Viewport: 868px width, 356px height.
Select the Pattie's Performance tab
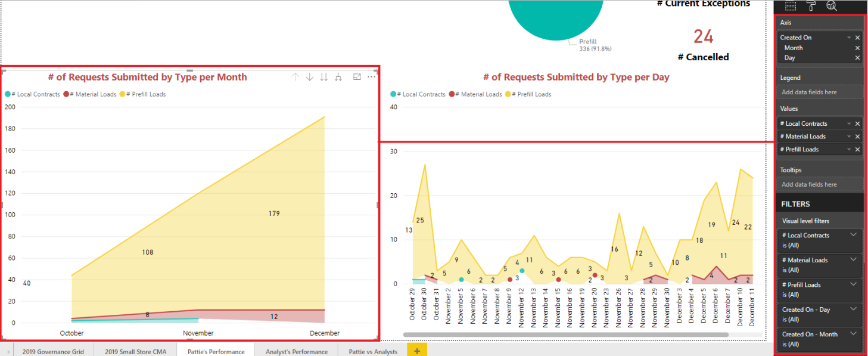[x=216, y=351]
